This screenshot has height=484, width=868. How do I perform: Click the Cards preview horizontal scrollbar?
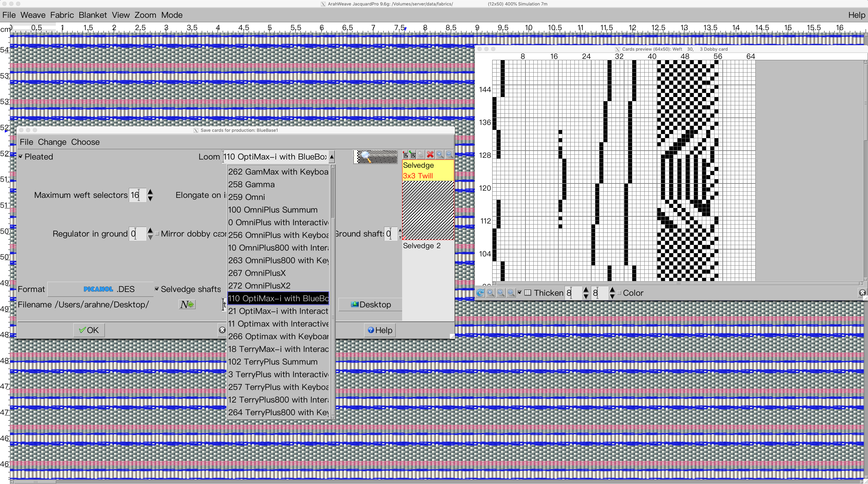678,283
